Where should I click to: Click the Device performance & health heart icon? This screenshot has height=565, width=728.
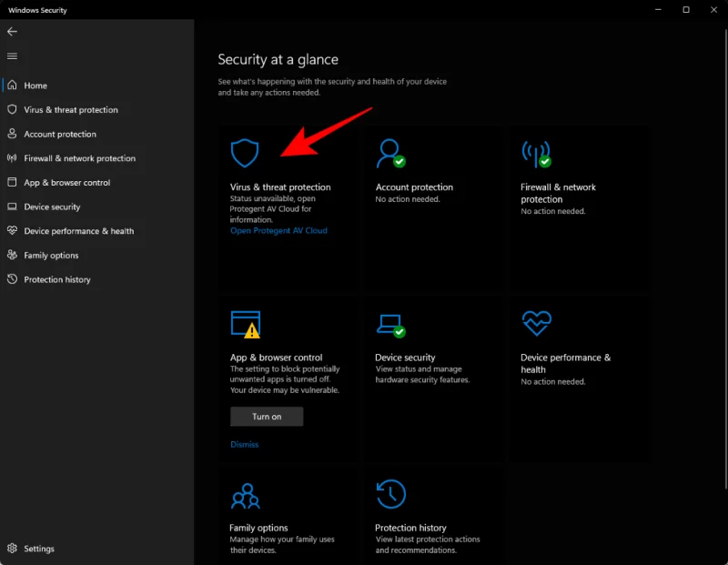tap(535, 323)
